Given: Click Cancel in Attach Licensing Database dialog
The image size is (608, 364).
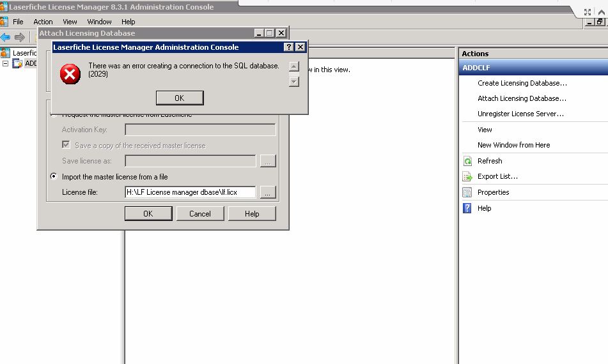Looking at the screenshot, I should point(200,213).
